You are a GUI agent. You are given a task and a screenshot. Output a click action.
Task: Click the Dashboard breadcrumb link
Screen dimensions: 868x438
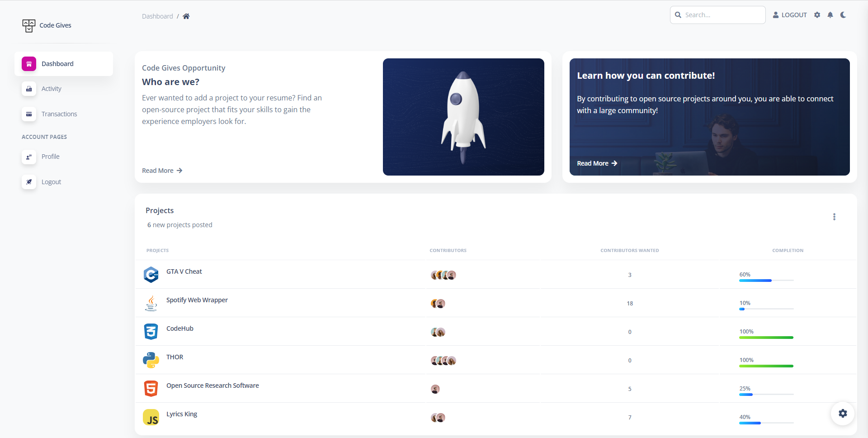157,16
